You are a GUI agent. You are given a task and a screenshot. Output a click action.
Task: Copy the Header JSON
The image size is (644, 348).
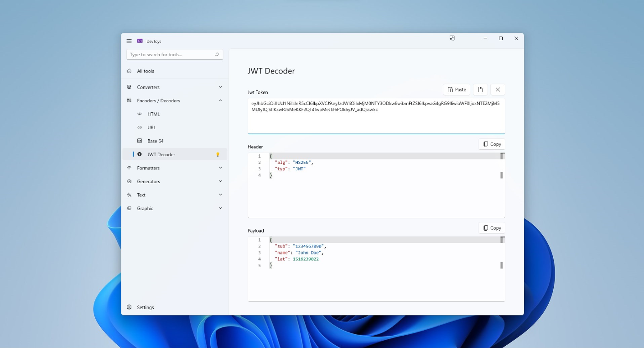pyautogui.click(x=492, y=144)
